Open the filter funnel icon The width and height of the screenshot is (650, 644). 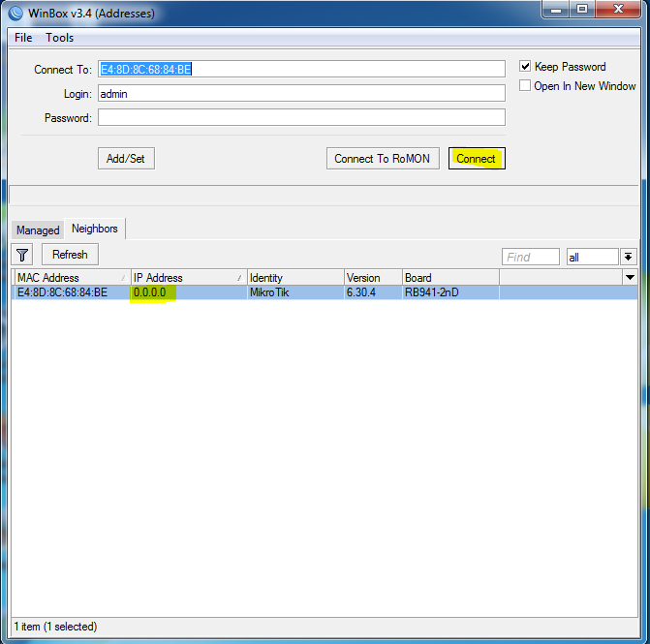pos(22,255)
